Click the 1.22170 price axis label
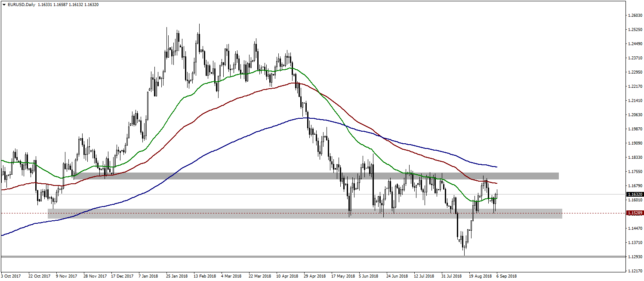Viewport: 644px width, 281px height. (x=635, y=86)
